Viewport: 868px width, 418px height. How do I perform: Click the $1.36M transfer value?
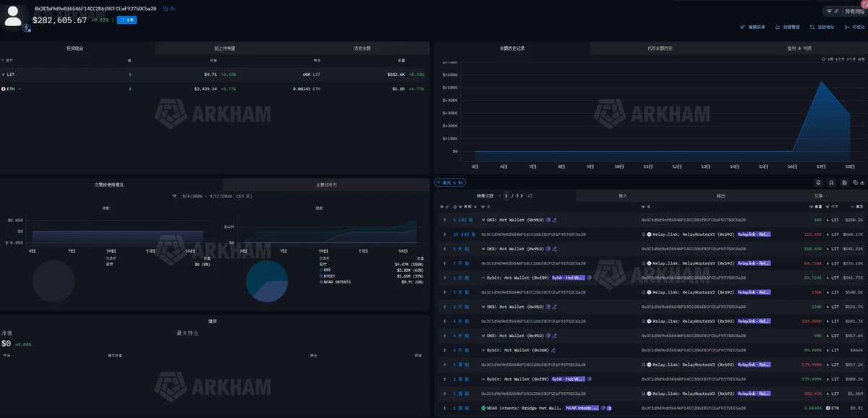[856, 393]
